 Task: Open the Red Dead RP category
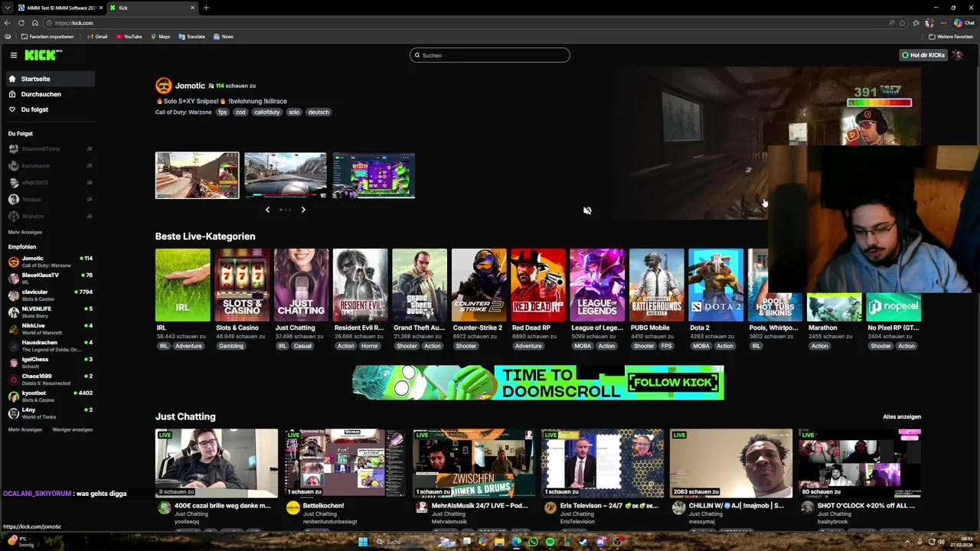coord(538,285)
